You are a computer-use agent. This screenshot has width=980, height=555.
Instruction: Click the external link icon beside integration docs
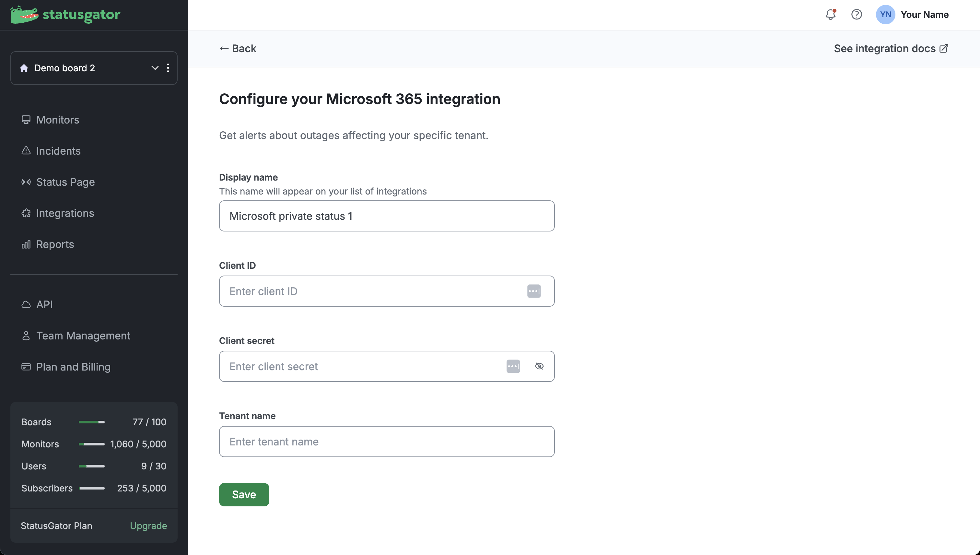pos(944,48)
